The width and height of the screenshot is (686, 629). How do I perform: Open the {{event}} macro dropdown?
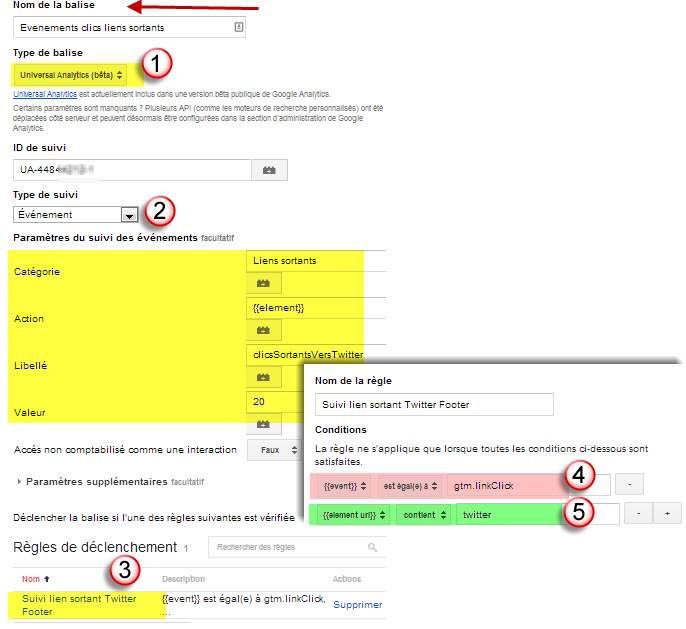click(x=344, y=486)
